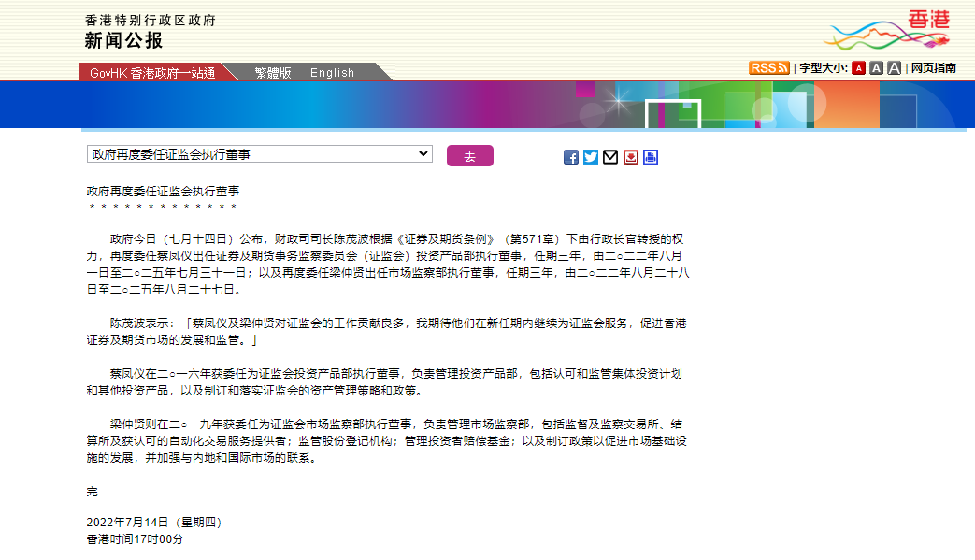Switch to the 繁體版 tab
The image size is (975, 560).
point(272,73)
